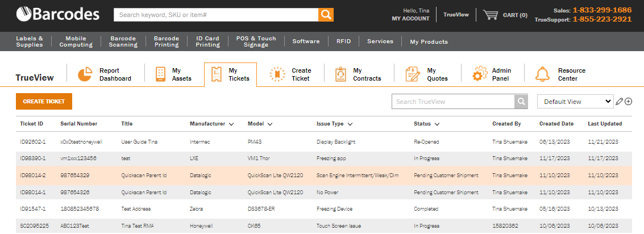644x234 pixels.
Task: Click the VM1 Thor model cell
Action: (x=259, y=158)
